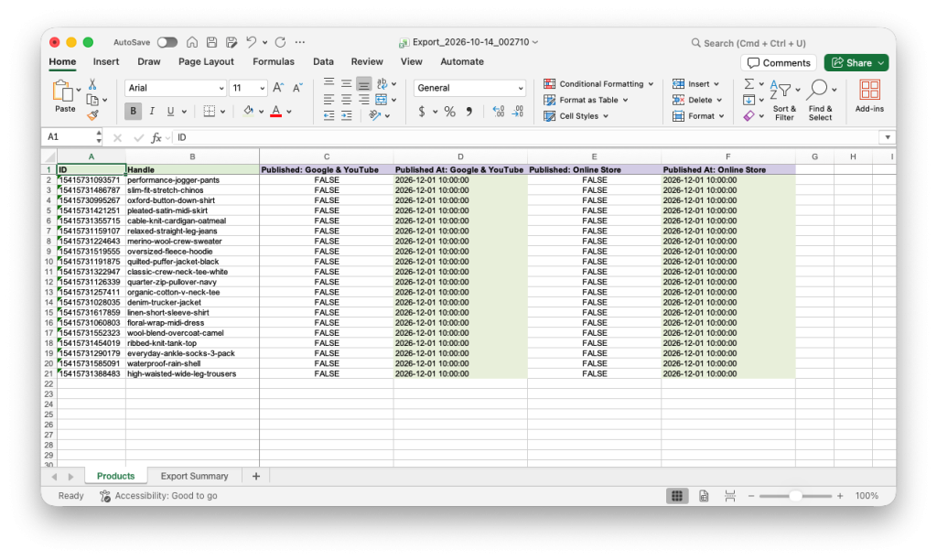
Task: Switch to Page Break Preview in status bar
Action: [730, 495]
